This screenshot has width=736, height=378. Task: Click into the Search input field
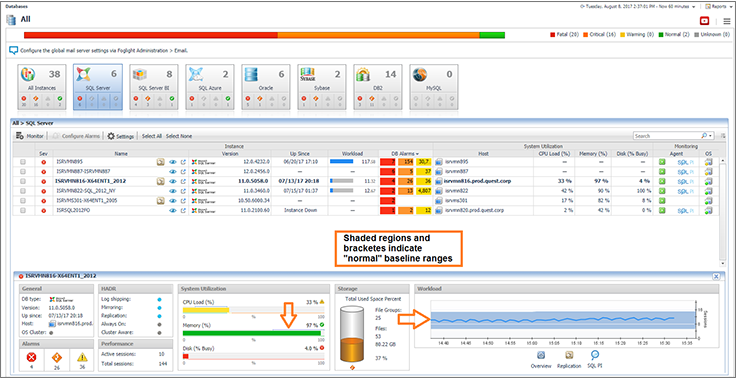point(667,136)
